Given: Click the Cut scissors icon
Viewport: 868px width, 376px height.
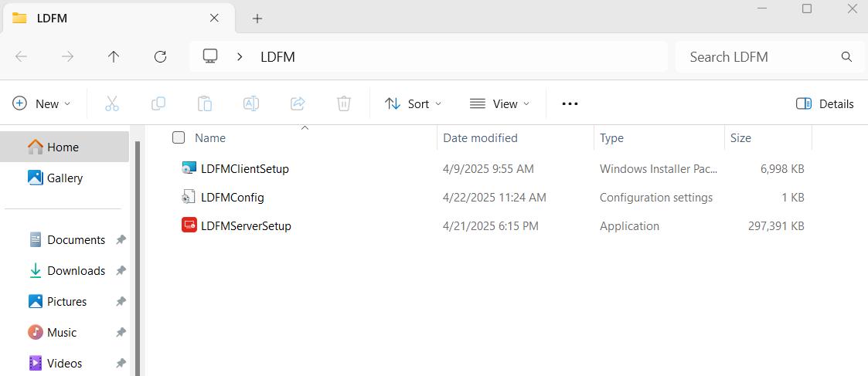Looking at the screenshot, I should tap(112, 103).
